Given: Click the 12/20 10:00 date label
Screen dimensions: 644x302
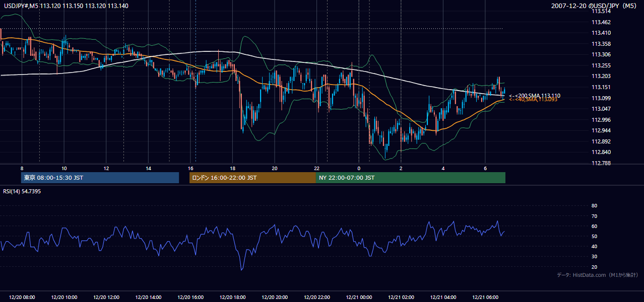Looking at the screenshot, I should click(64, 297).
